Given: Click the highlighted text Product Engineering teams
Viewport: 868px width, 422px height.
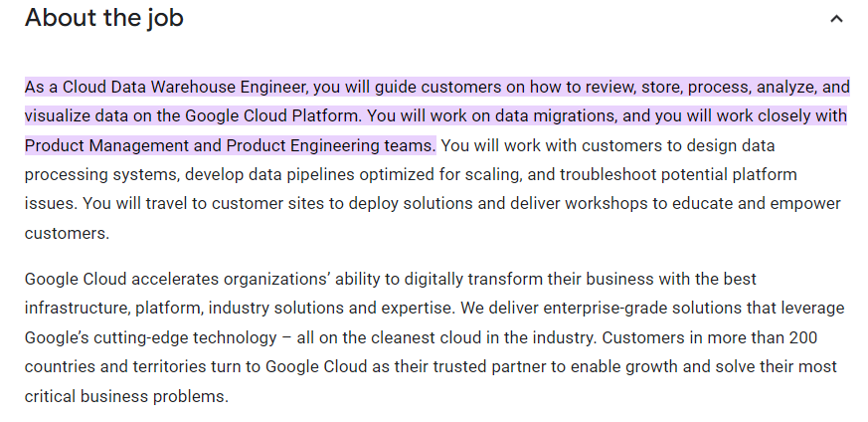Looking at the screenshot, I should 331,145.
